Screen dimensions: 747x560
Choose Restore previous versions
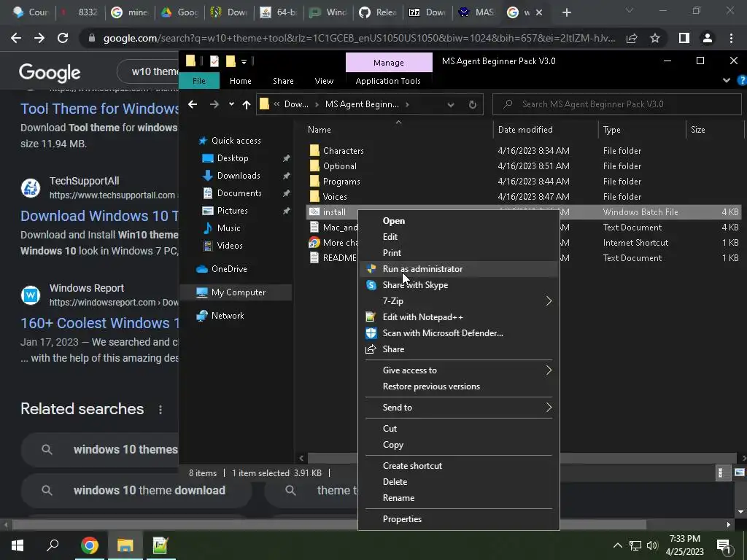click(x=458, y=386)
